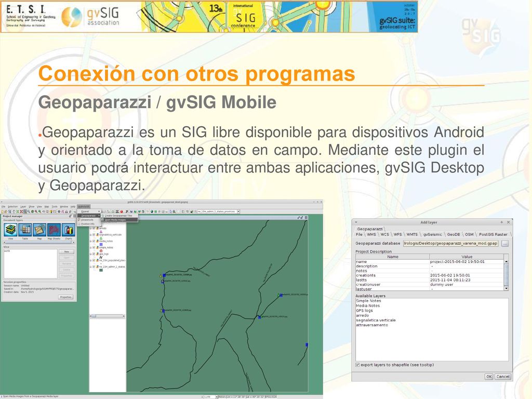Open the scale dropdown in status bar
Screen dimensions: 532x399
(217, 396)
